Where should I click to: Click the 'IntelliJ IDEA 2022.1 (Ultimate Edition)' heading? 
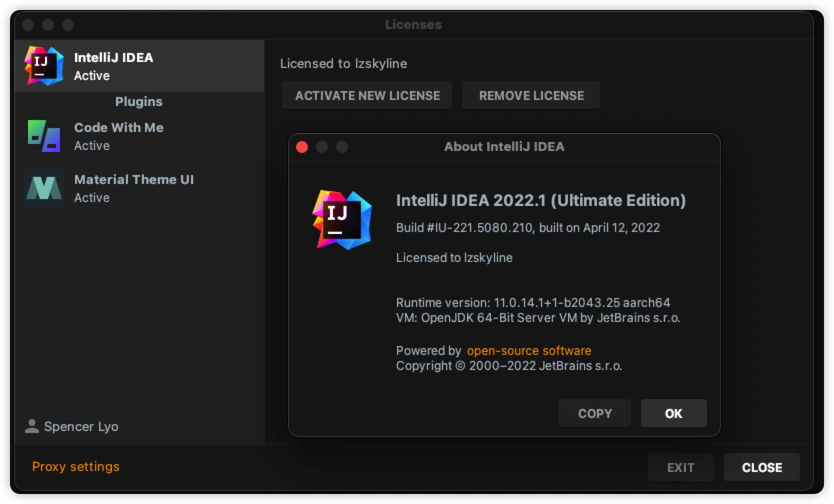coord(540,200)
